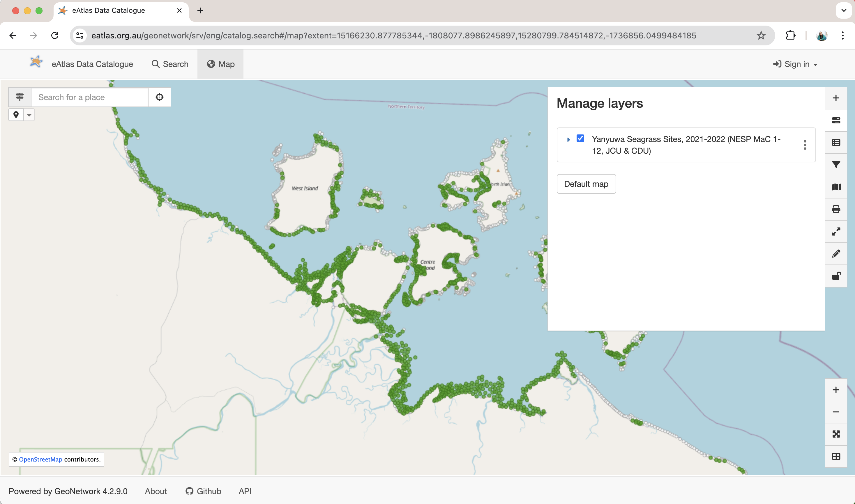Open the Sign in dropdown
This screenshot has width=855, height=504.
tap(795, 64)
